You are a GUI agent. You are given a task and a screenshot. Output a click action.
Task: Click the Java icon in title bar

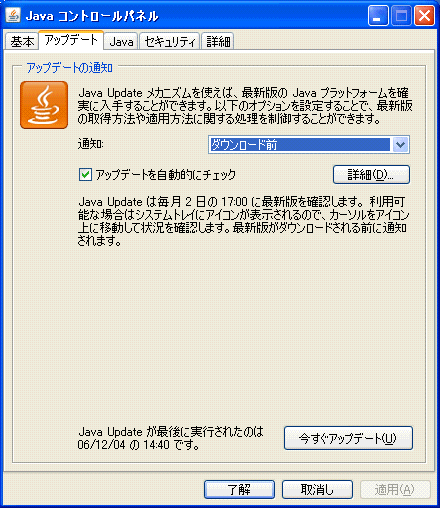click(13, 15)
